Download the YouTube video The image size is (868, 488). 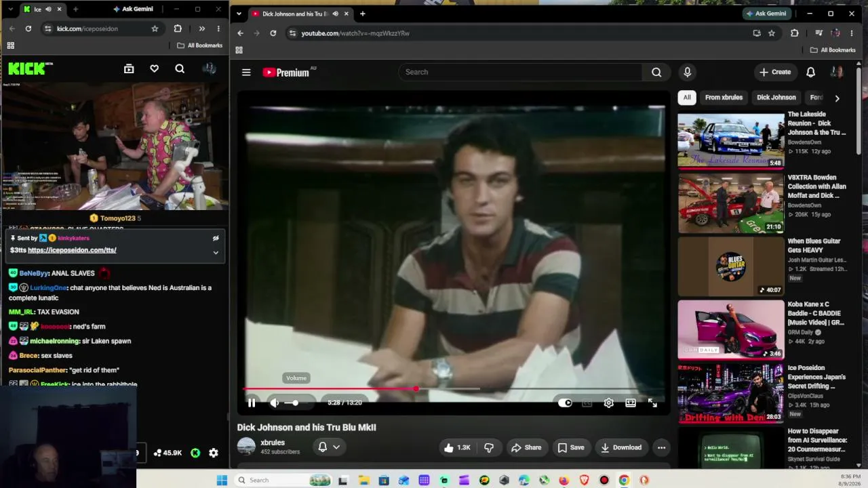click(621, 447)
